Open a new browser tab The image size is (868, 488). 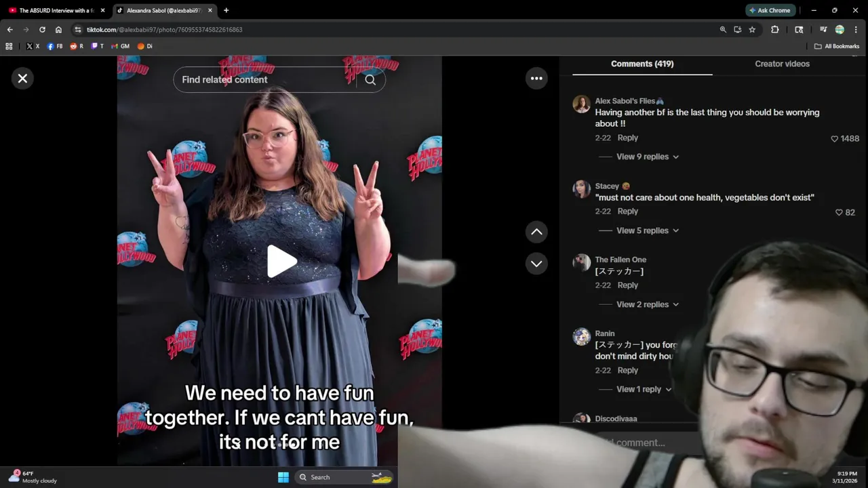coord(226,10)
